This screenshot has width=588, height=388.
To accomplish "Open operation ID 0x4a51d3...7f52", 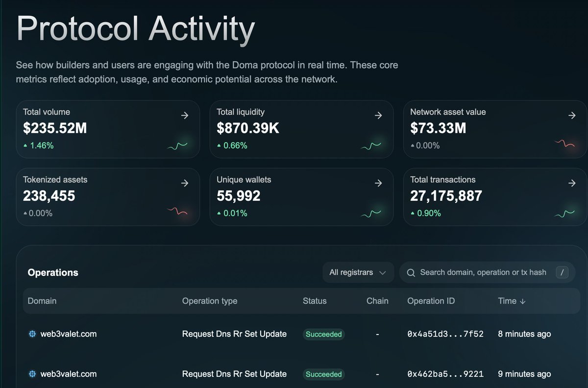I will coord(445,334).
